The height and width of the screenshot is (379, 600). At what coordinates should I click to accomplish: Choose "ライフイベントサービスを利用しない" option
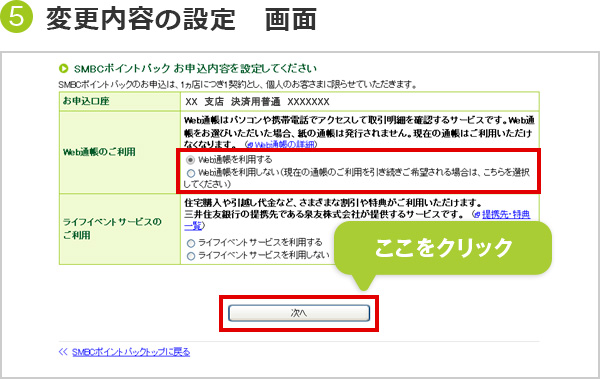191,256
